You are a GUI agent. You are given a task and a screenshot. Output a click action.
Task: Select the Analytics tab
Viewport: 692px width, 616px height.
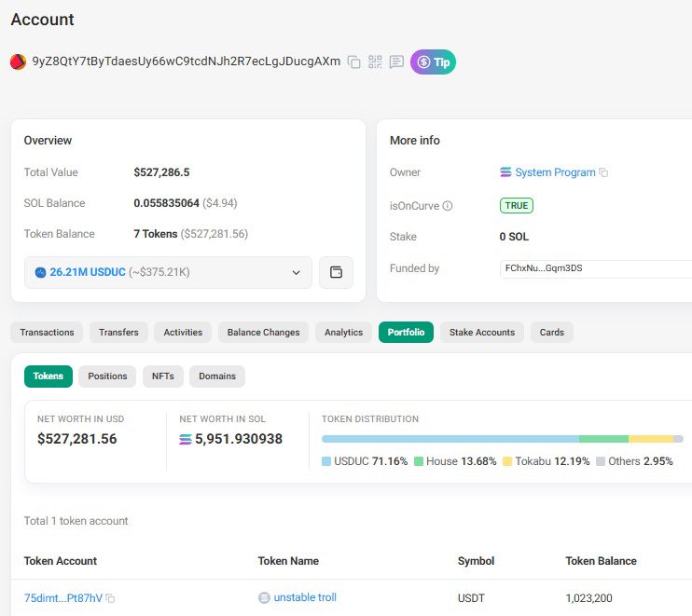coord(343,333)
